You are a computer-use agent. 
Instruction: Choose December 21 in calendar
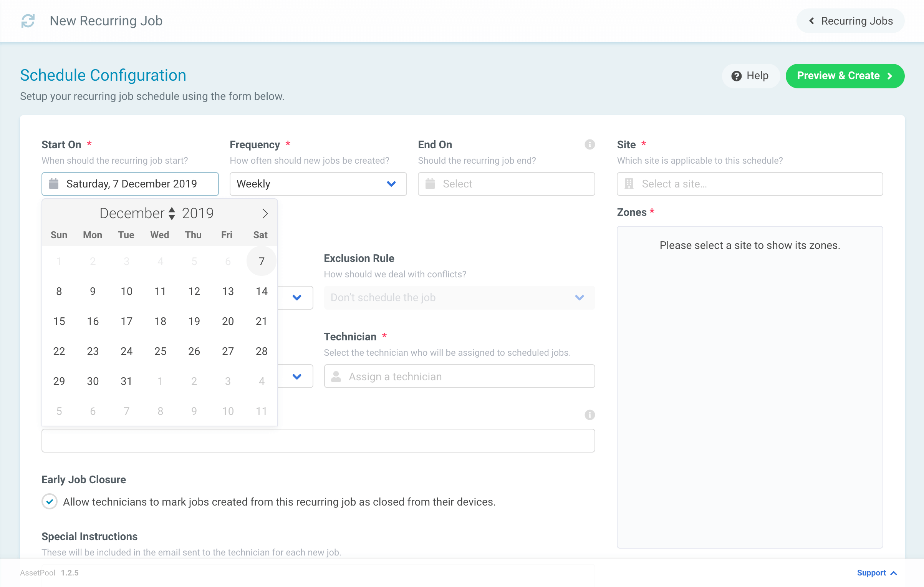[262, 321]
